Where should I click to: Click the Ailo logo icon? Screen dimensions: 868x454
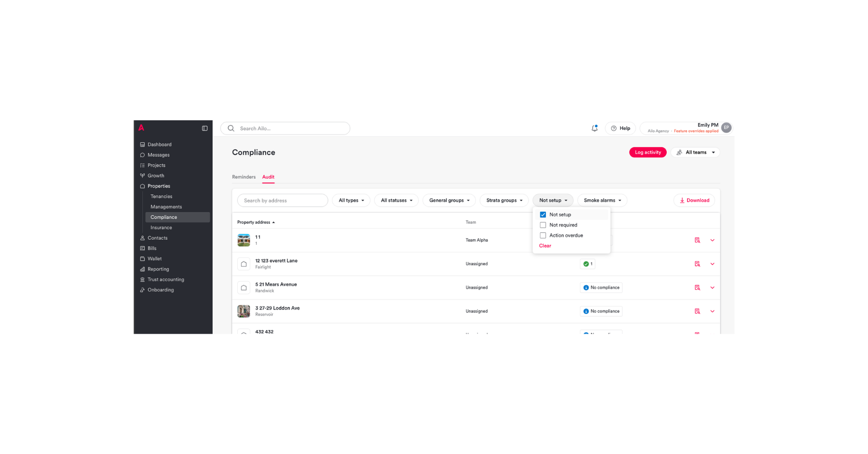tap(141, 128)
